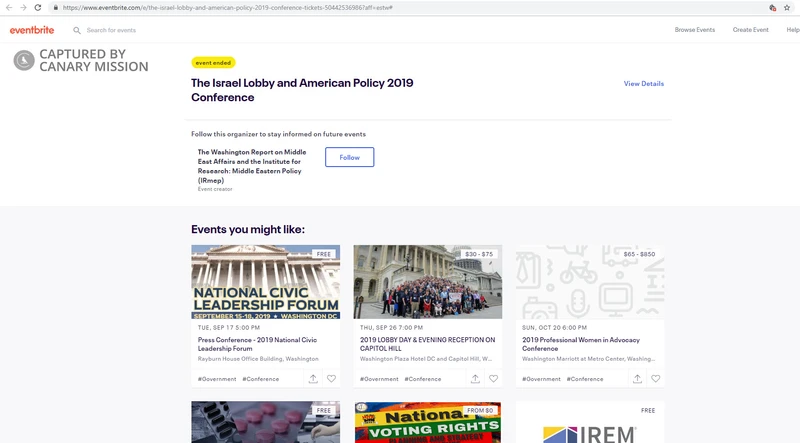Share the Professional Women in Advocacy event
Image resolution: width=800 pixels, height=443 pixels.
click(x=637, y=379)
